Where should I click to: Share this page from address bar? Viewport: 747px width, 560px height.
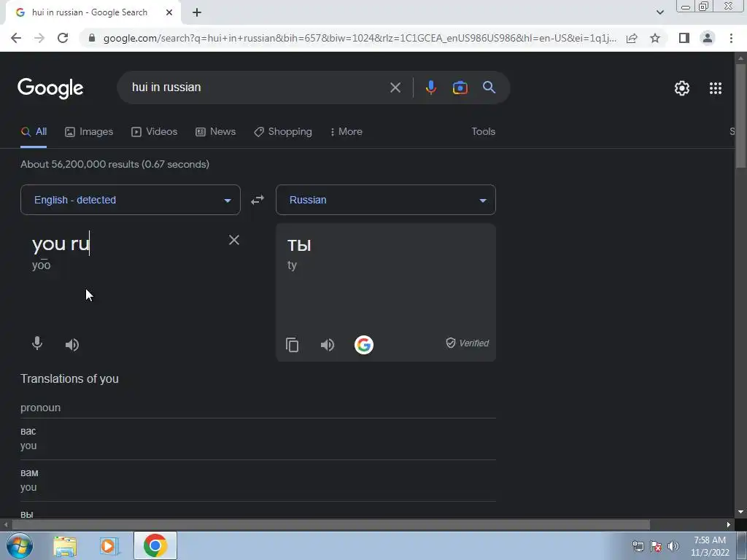click(x=632, y=38)
